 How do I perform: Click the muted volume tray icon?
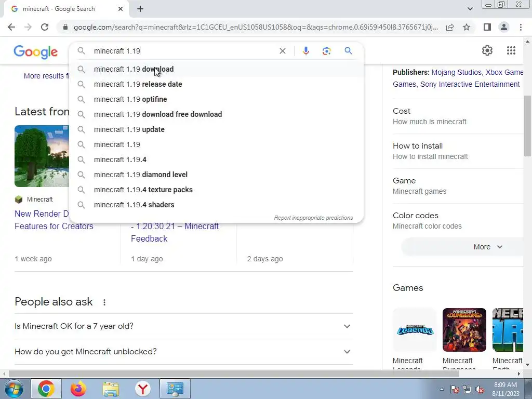(480, 390)
